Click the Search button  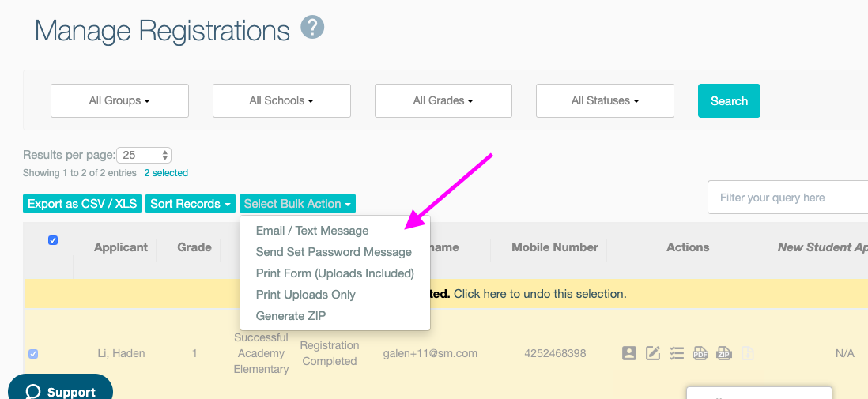pos(729,100)
